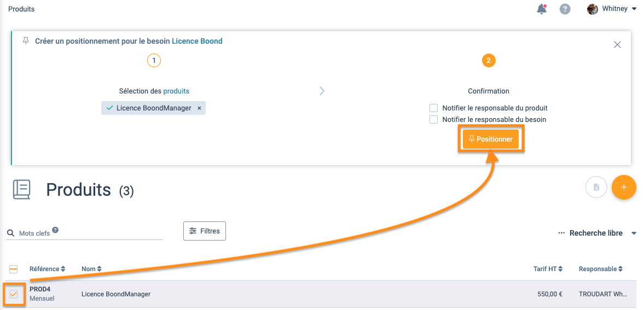The width and height of the screenshot is (644, 310).
Task: Click the Mots clefs help icon
Action: point(55,231)
